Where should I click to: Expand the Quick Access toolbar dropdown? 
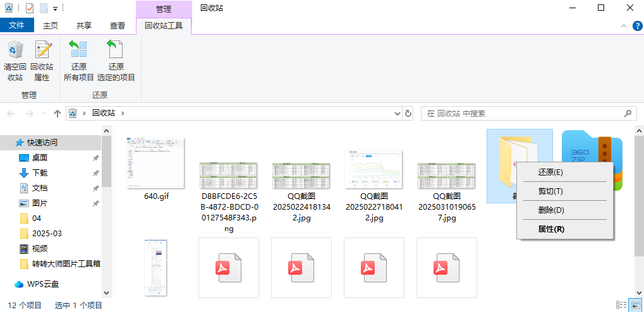pos(56,8)
